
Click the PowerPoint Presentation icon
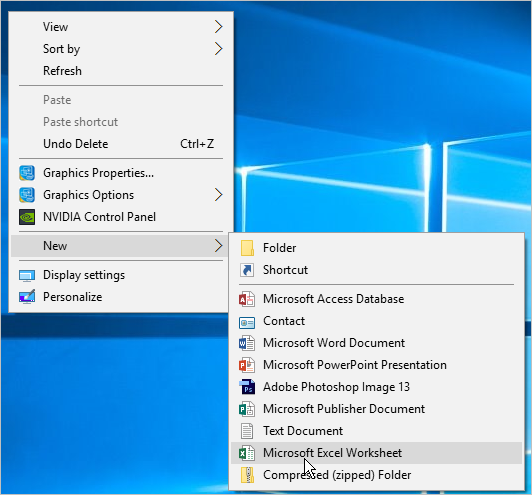tap(247, 365)
